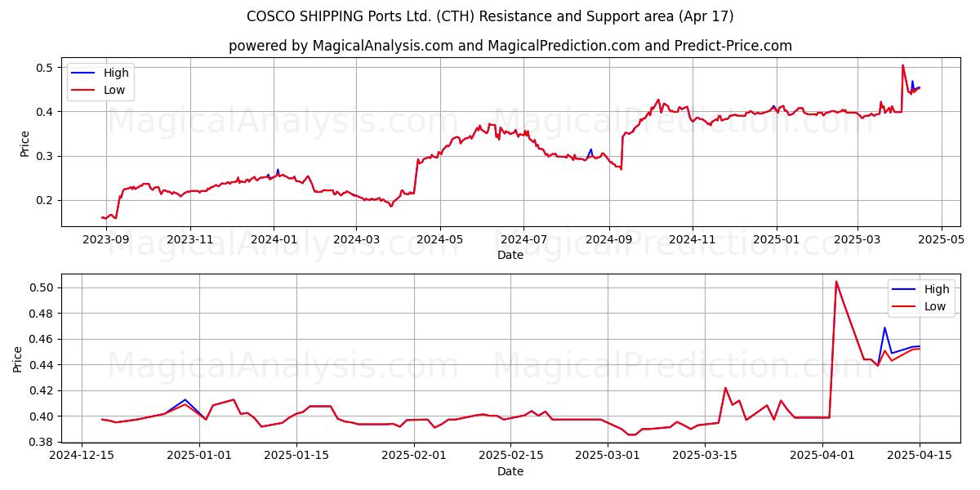Click the 0.46 price tick in bottom chart
This screenshot has height=490, width=980.
[42, 339]
